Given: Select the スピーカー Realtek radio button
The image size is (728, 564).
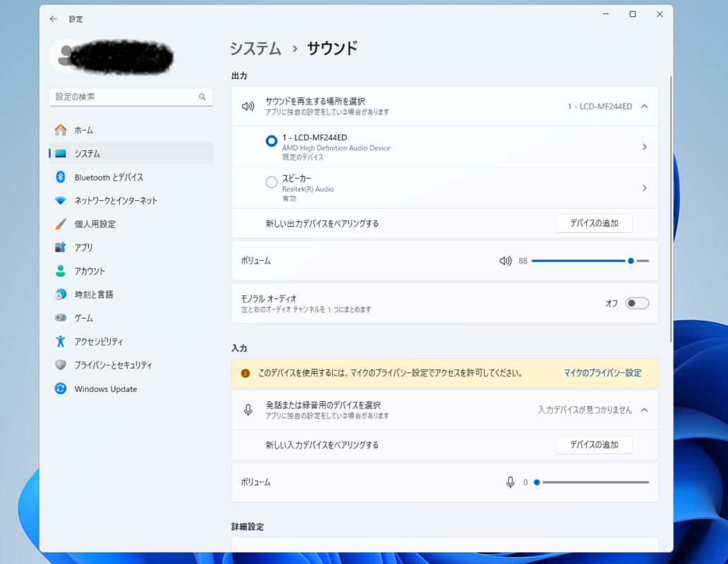Looking at the screenshot, I should (272, 183).
